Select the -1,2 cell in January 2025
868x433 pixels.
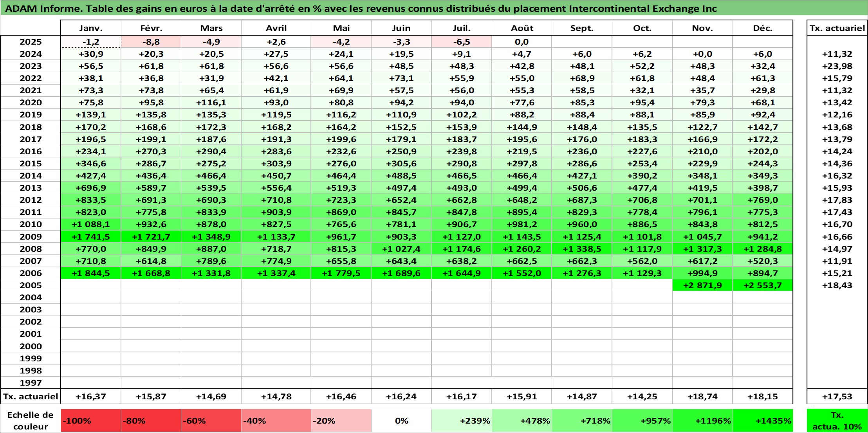pyautogui.click(x=91, y=42)
